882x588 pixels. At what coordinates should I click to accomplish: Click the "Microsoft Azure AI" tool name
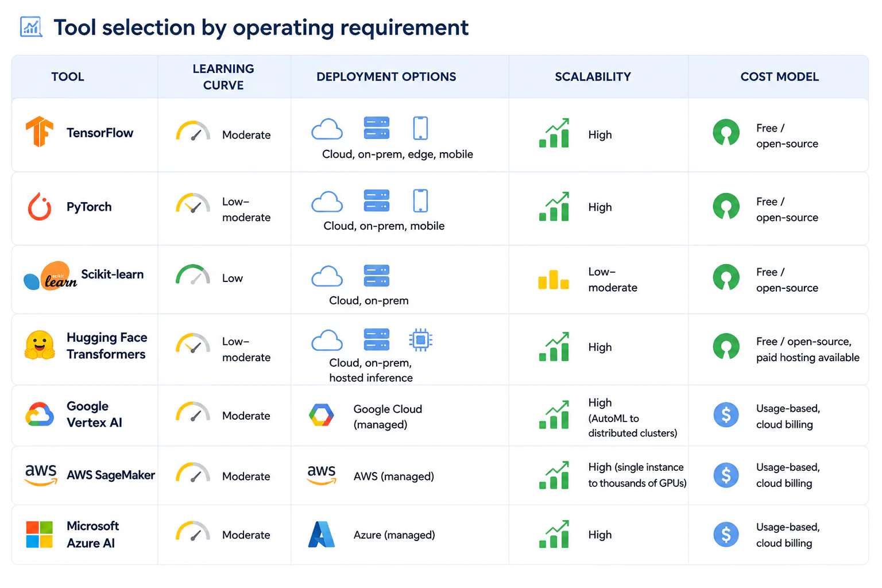(93, 535)
